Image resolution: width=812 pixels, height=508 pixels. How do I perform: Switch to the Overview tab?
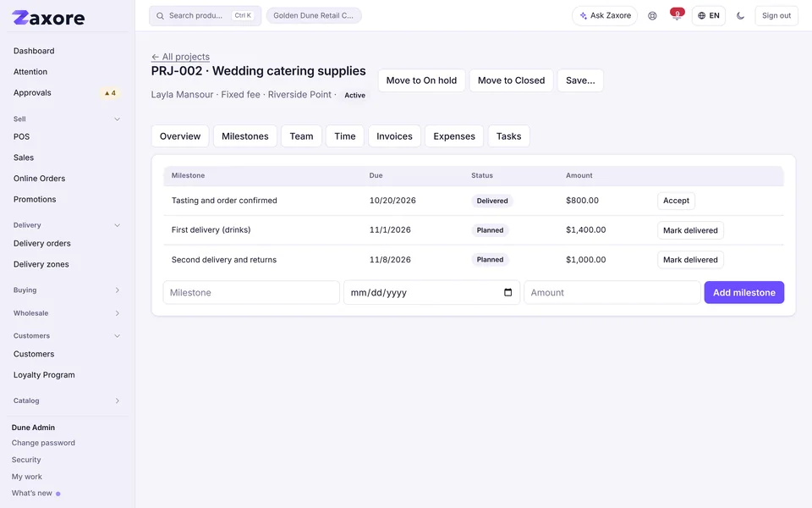pos(179,135)
